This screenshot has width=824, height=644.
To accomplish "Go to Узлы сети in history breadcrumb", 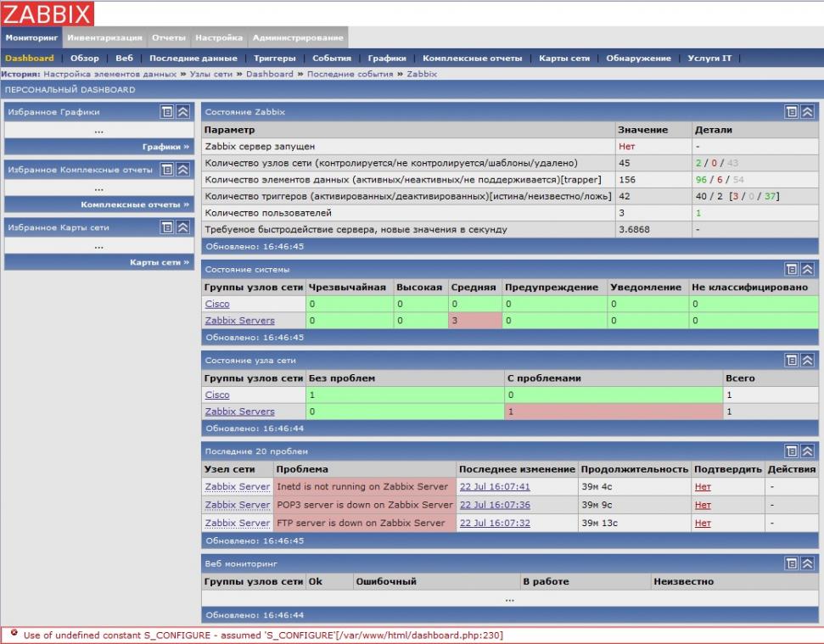I will 210,74.
